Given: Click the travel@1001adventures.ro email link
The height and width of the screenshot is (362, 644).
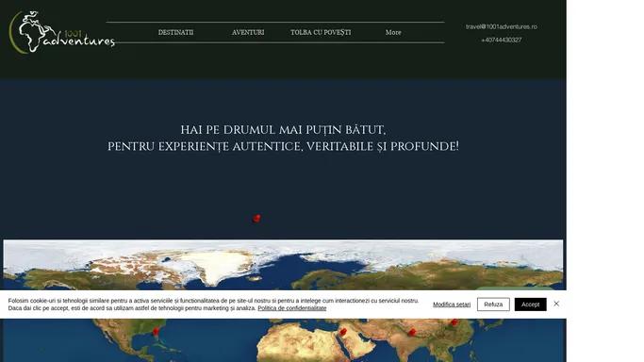Looking at the screenshot, I should tap(501, 26).
